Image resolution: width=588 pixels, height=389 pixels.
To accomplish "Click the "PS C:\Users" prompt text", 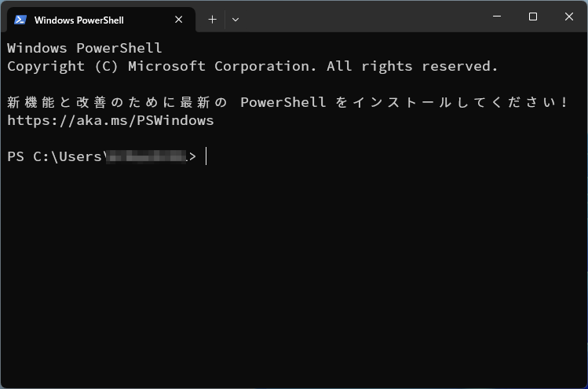I will click(x=54, y=156).
